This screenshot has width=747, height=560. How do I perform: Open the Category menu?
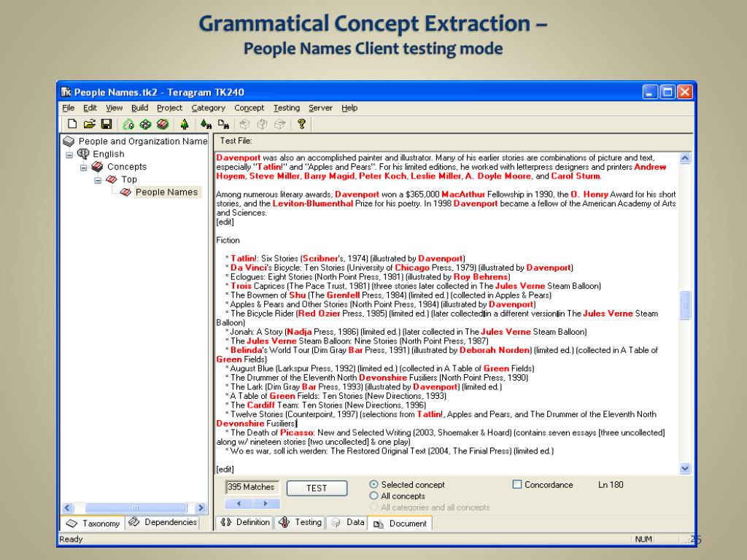[208, 108]
